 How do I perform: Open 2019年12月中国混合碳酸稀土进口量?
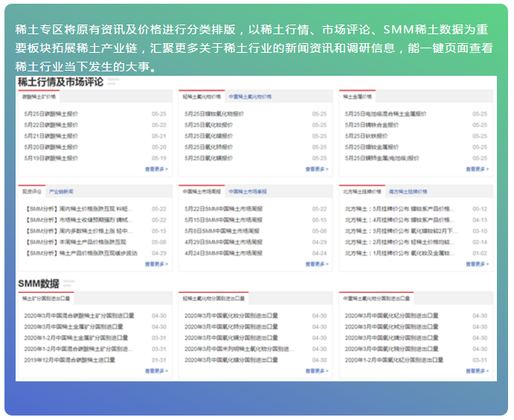coord(69,360)
